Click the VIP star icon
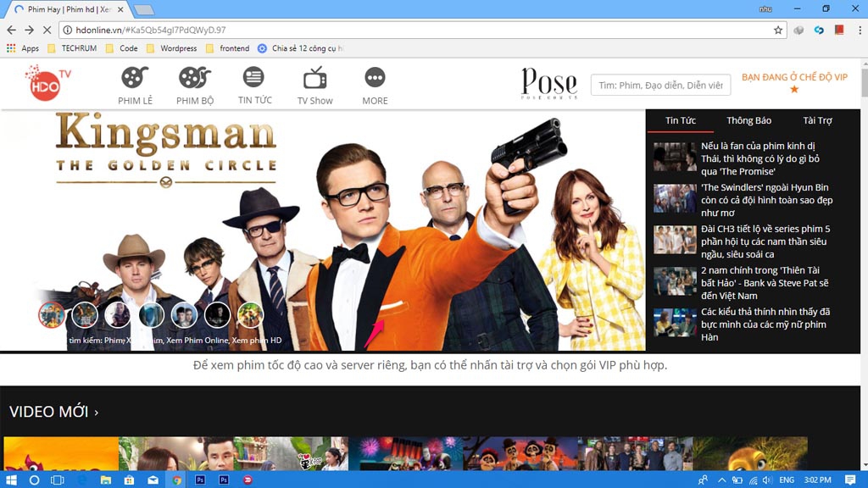This screenshot has width=868, height=488. (x=794, y=89)
